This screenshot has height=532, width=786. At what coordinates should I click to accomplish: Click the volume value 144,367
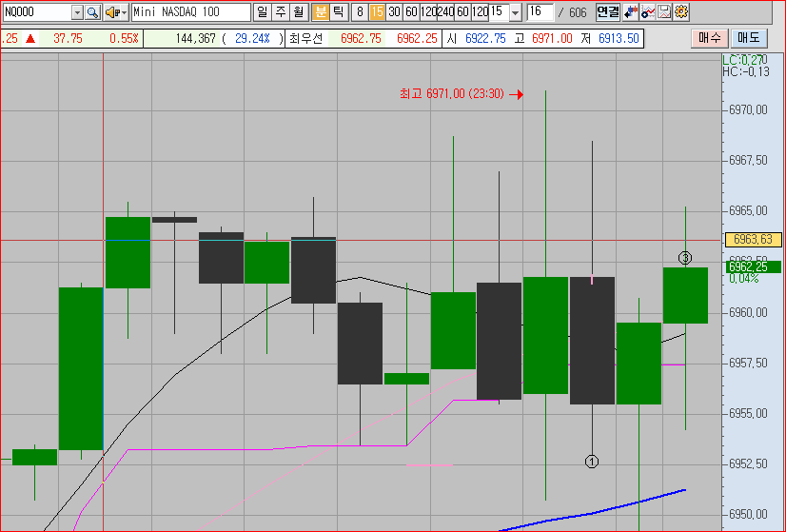(195, 39)
